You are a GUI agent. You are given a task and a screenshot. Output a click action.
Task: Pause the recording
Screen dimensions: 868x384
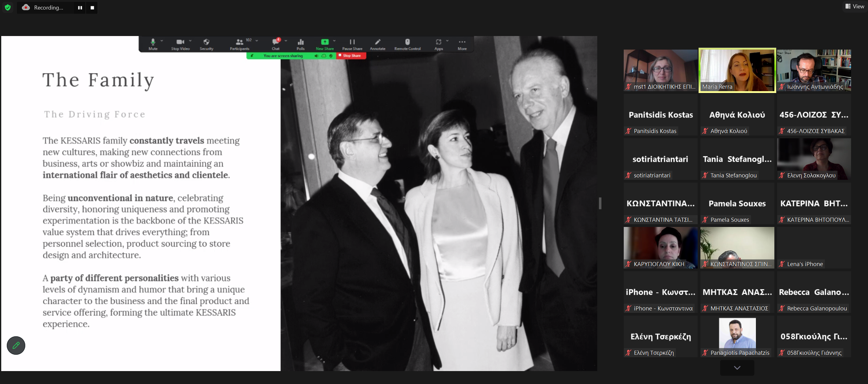tap(80, 7)
